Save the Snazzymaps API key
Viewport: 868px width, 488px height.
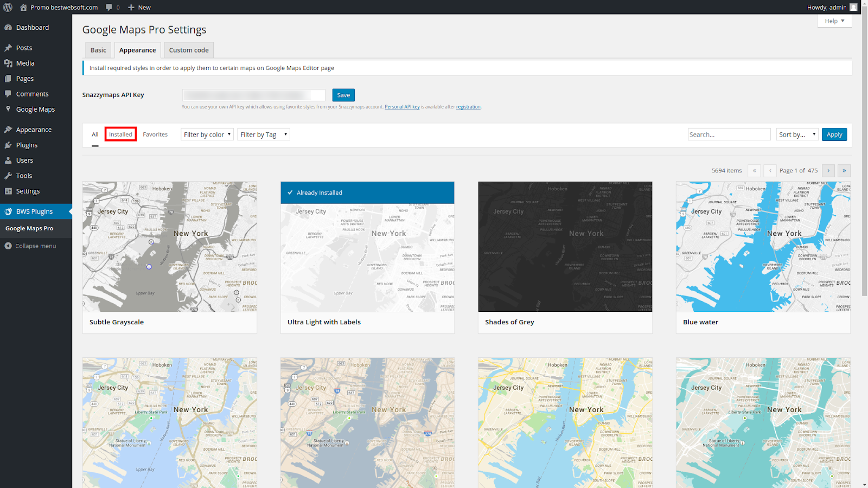pyautogui.click(x=343, y=95)
